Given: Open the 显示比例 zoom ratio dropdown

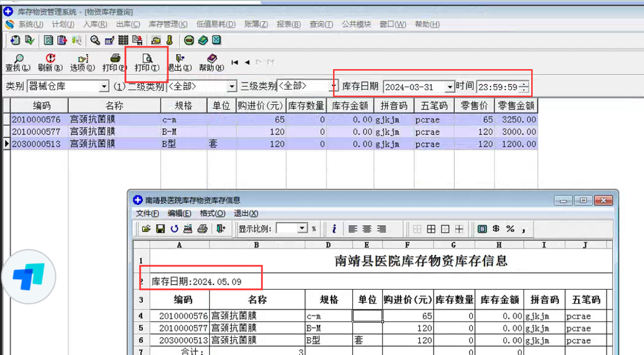Looking at the screenshot, I should click(x=303, y=228).
